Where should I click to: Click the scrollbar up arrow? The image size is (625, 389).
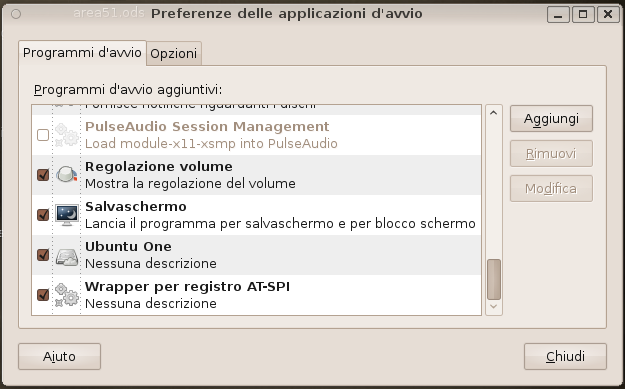(493, 113)
